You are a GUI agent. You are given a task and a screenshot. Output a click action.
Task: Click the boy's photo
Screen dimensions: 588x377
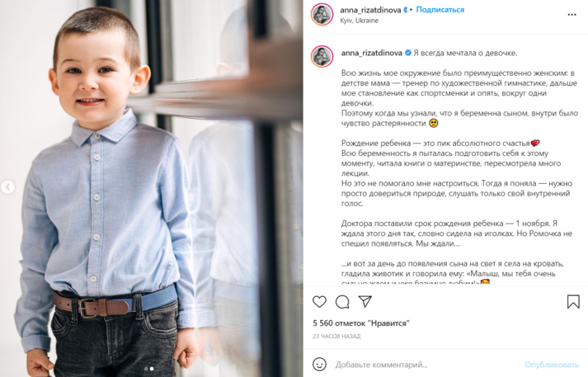tap(152, 188)
